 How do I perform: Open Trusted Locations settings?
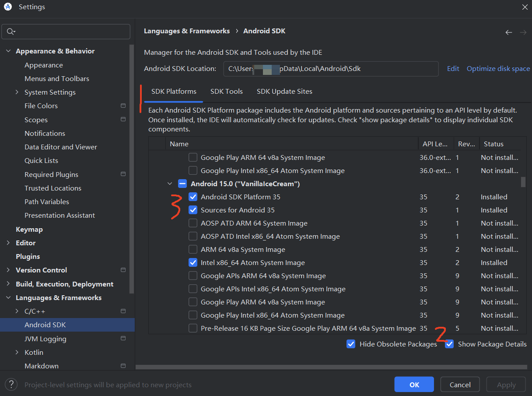pos(53,188)
